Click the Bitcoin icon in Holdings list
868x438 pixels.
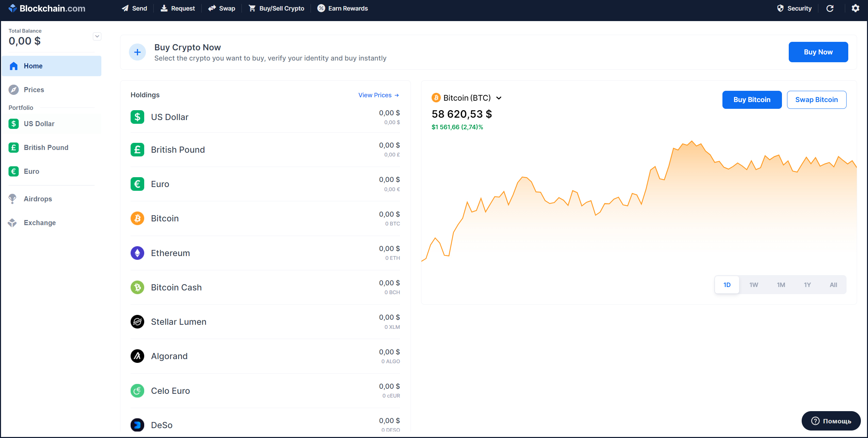[137, 218]
